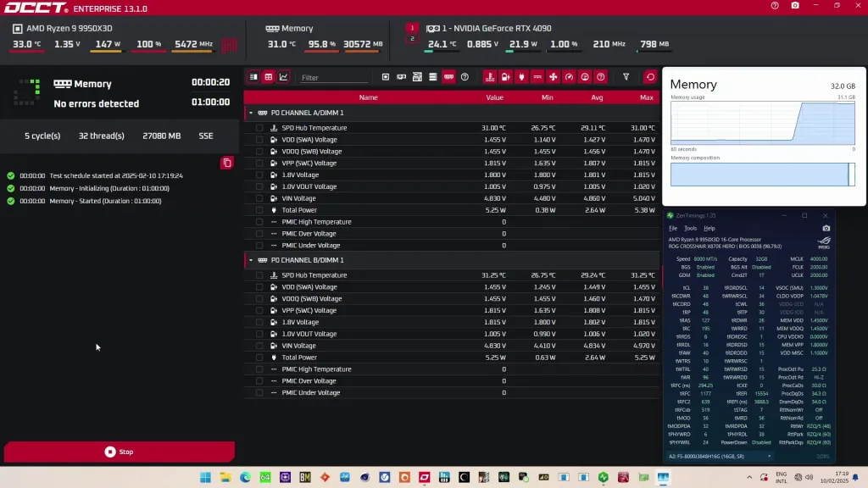Show storage sensors filter icon
Viewport: 868px width, 488px height.
pyautogui.click(x=433, y=77)
